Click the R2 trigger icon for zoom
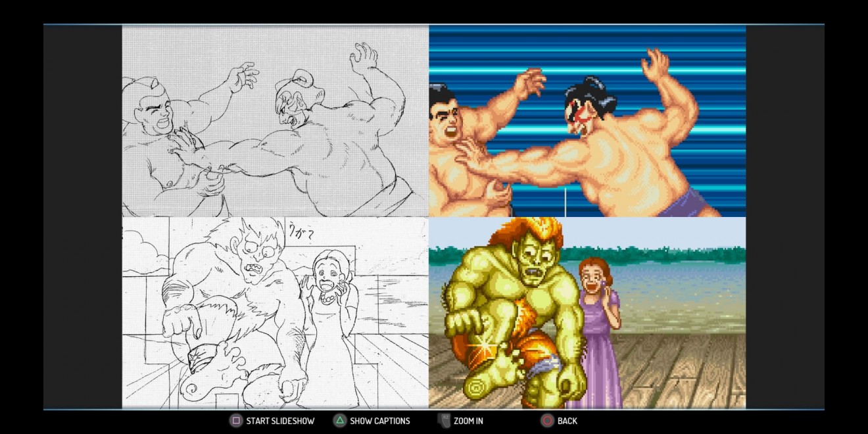Screen dimensions: 868x434 tap(443, 421)
